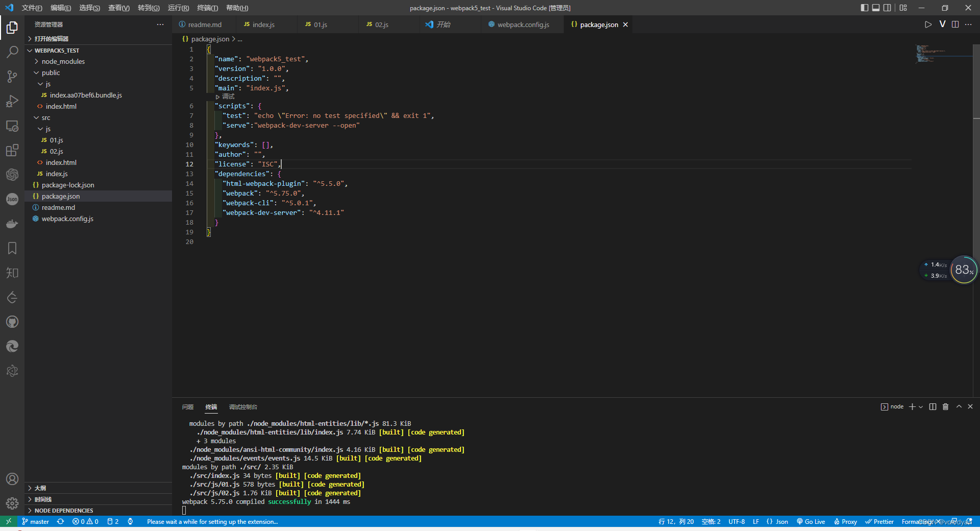
Task: Open the Remote Explorer icon
Action: coord(12,126)
